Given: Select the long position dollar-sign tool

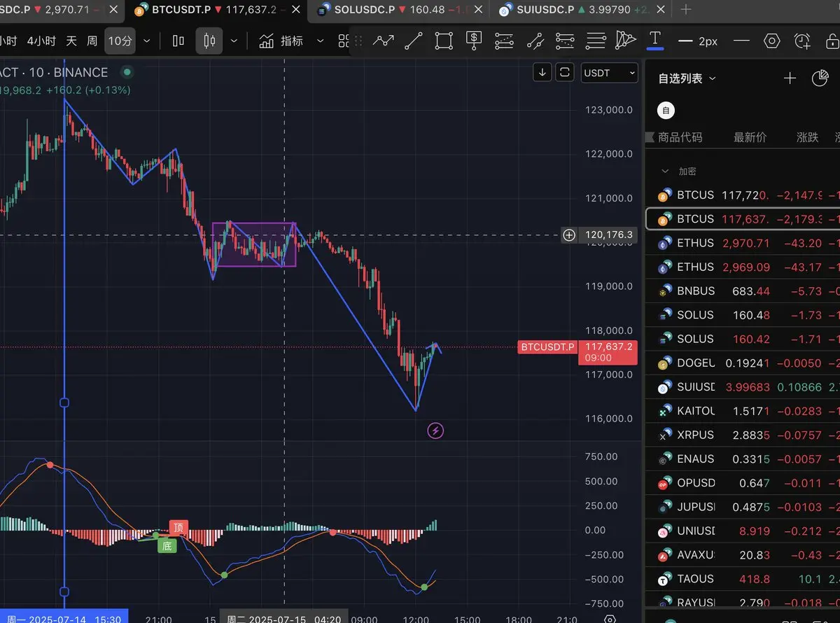Looking at the screenshot, I should click(x=474, y=41).
